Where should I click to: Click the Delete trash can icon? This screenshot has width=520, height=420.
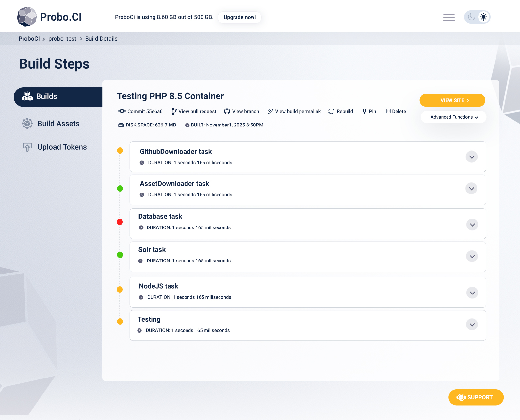pos(388,111)
